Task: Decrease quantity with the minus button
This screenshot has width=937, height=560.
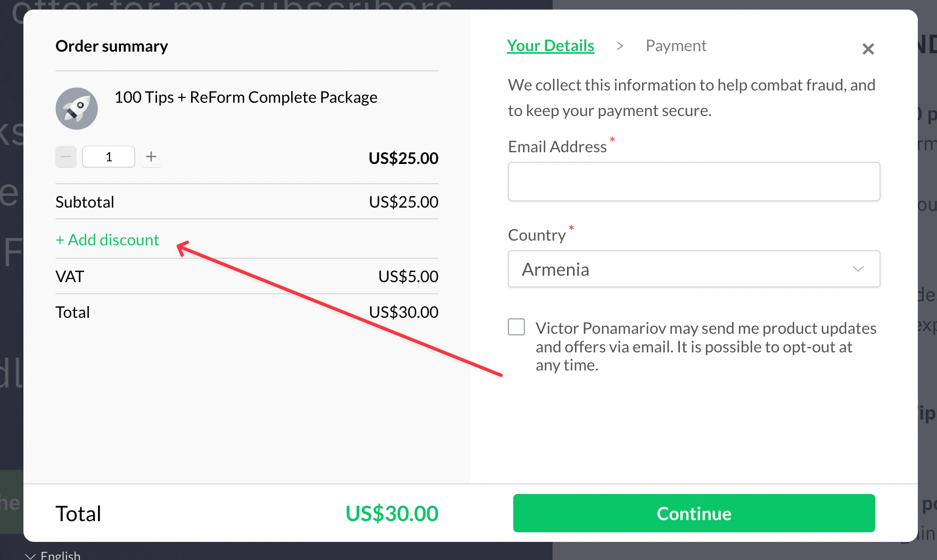Action: pyautogui.click(x=66, y=157)
